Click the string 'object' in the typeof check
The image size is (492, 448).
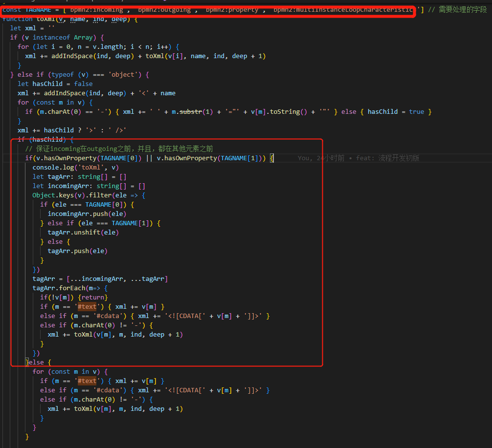tap(123, 75)
